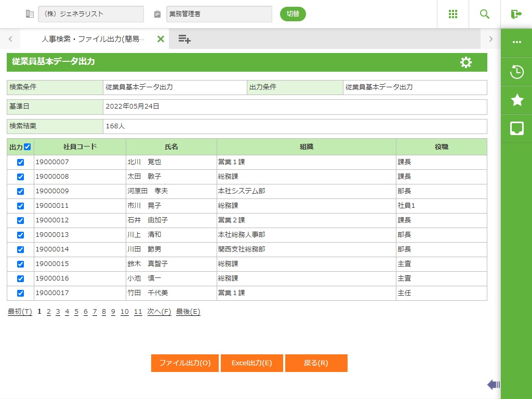Click the add new tab icon
This screenshot has width=532, height=399.
tap(184, 39)
